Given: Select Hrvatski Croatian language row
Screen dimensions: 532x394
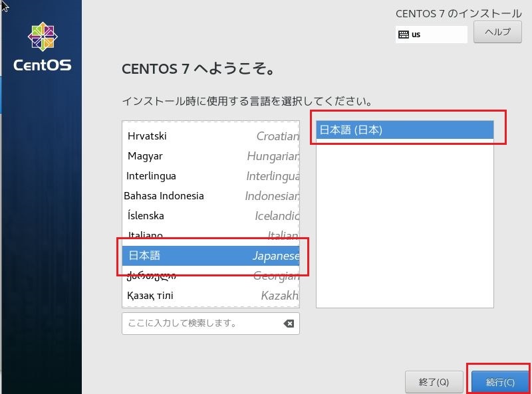Looking at the screenshot, I should pos(211,136).
